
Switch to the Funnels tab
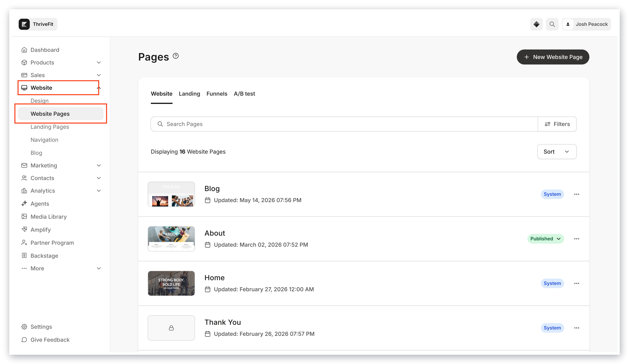point(217,94)
